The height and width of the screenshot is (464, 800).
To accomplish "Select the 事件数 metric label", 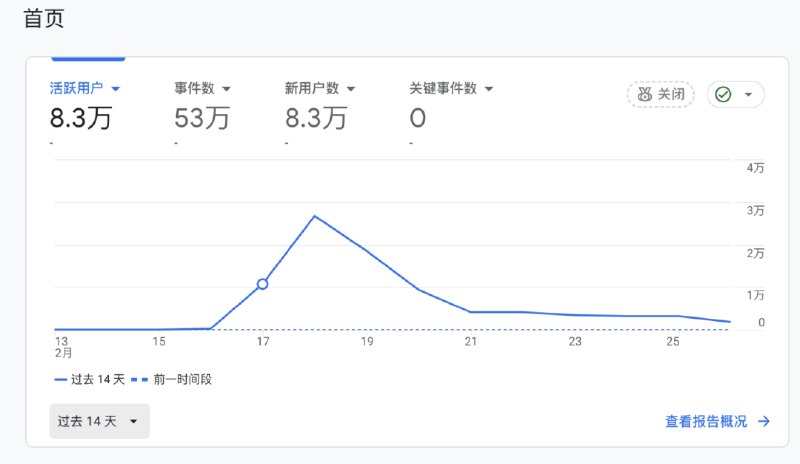I will 194,88.
